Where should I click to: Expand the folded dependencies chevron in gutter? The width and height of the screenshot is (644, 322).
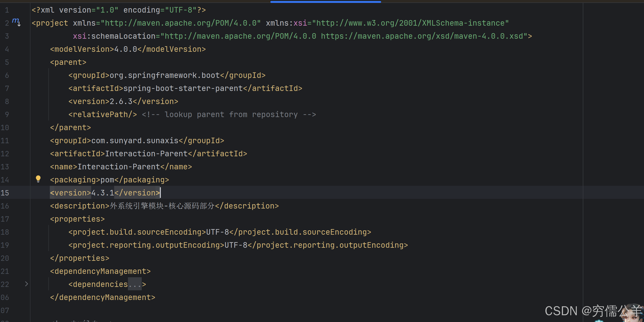[x=26, y=284]
